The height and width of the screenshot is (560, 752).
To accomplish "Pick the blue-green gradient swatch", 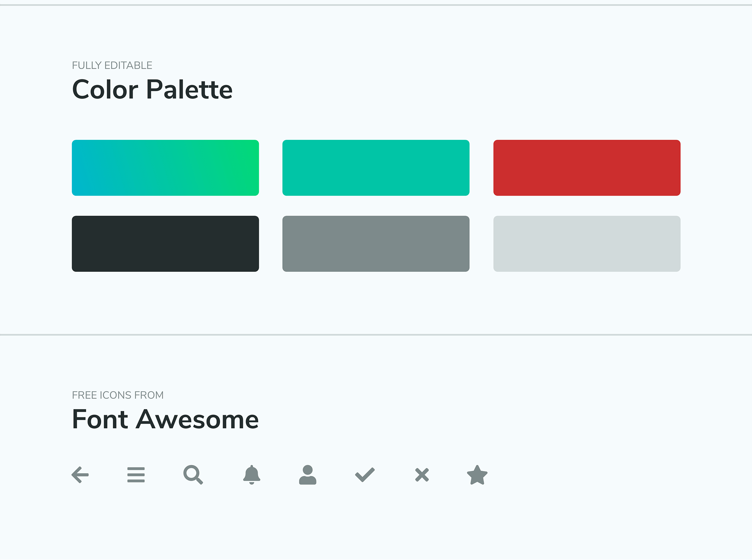I will (x=165, y=168).
